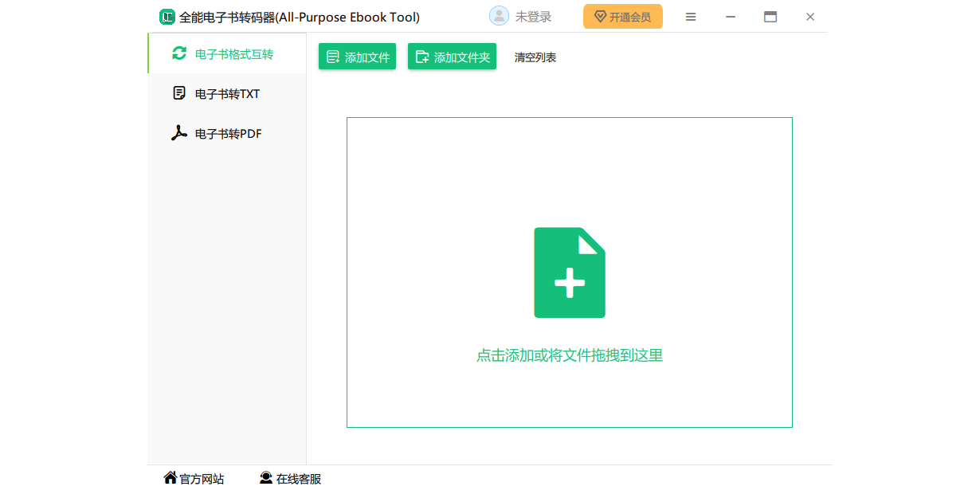Click the 开通会员 membership button

pyautogui.click(x=622, y=16)
